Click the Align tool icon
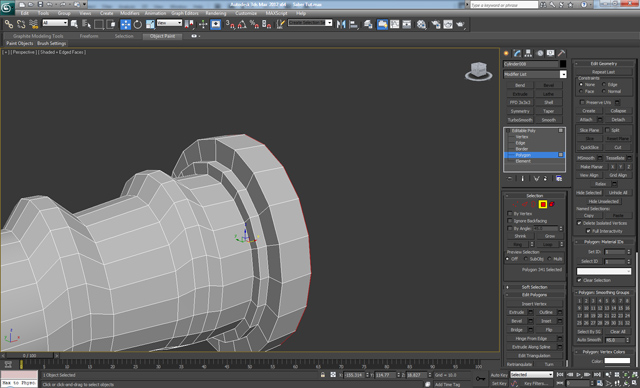 click(353, 24)
